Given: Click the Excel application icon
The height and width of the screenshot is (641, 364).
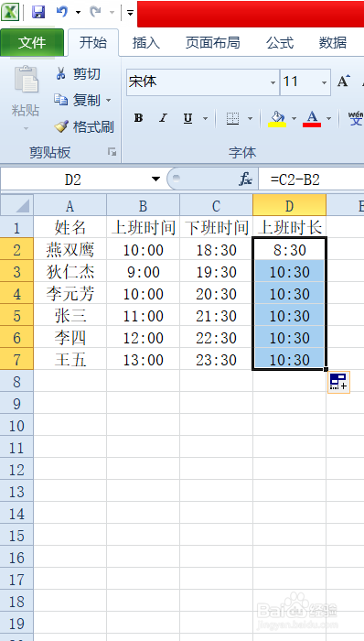Looking at the screenshot, I should click(10, 12).
